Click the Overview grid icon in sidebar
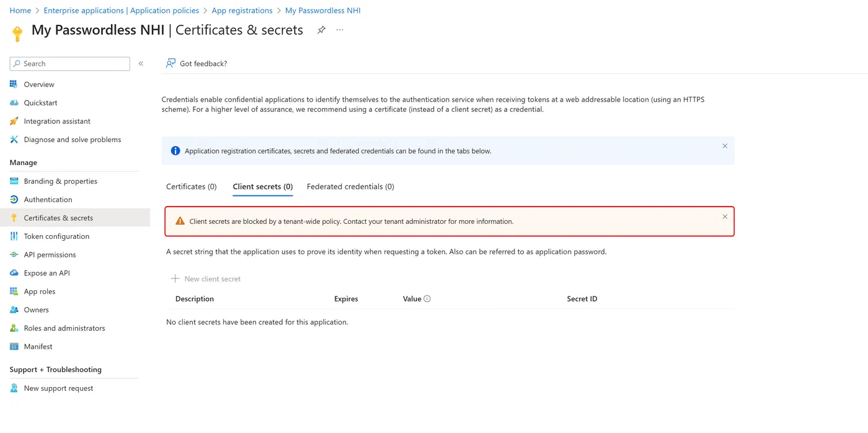 point(14,84)
